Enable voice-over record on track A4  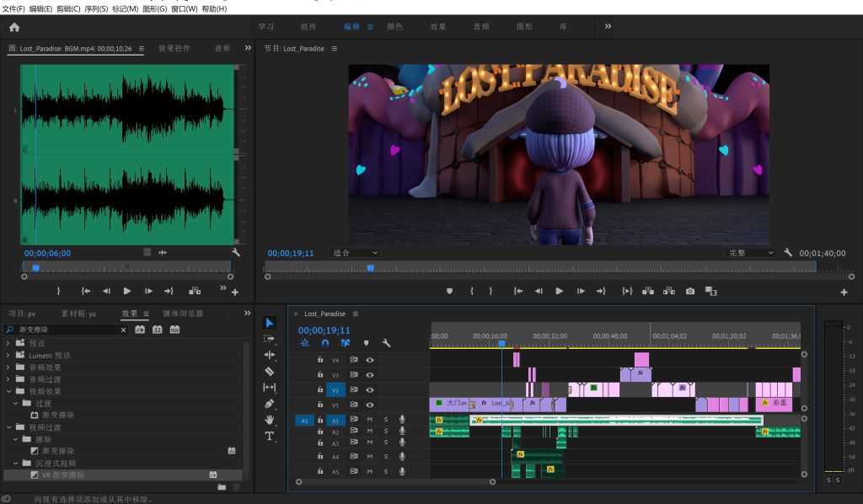402,456
